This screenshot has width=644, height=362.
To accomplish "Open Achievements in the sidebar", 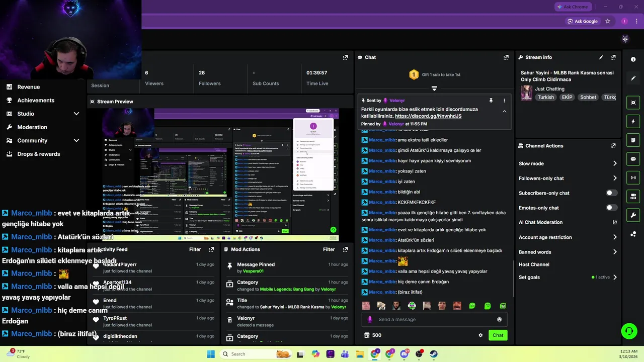I will pos(36,101).
